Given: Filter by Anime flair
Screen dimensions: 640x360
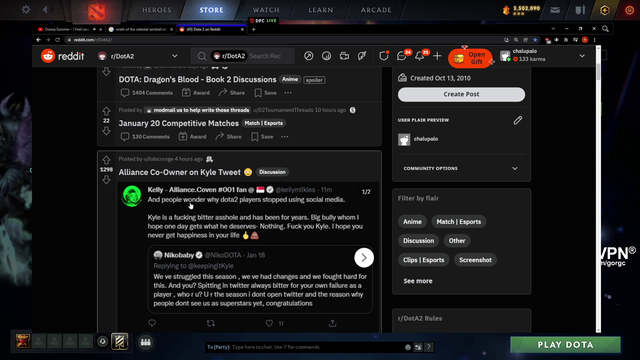Looking at the screenshot, I should coord(412,222).
